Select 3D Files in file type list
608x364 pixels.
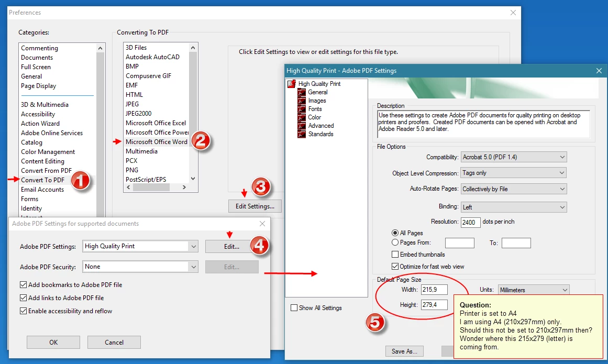[x=136, y=48]
